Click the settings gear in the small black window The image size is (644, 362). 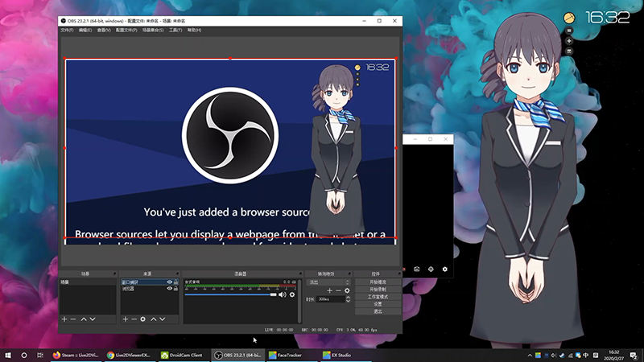(445, 269)
